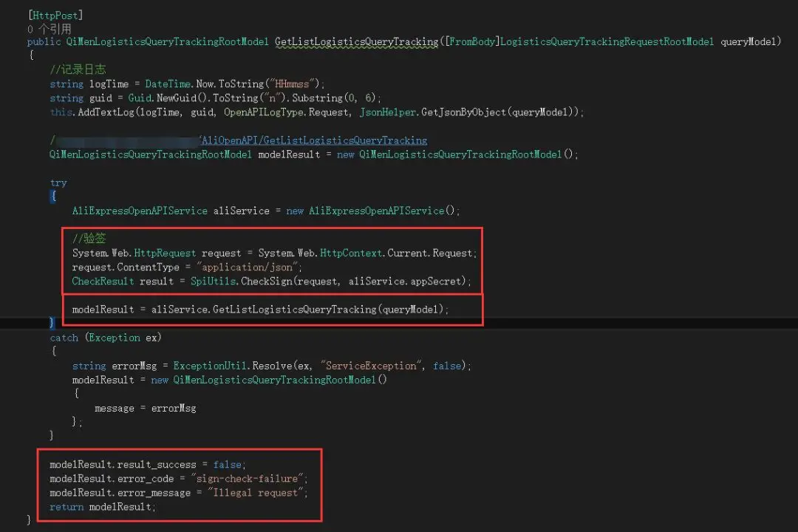798x532 pixels.
Task: Click the logTime variable in its declaration
Action: [109, 83]
